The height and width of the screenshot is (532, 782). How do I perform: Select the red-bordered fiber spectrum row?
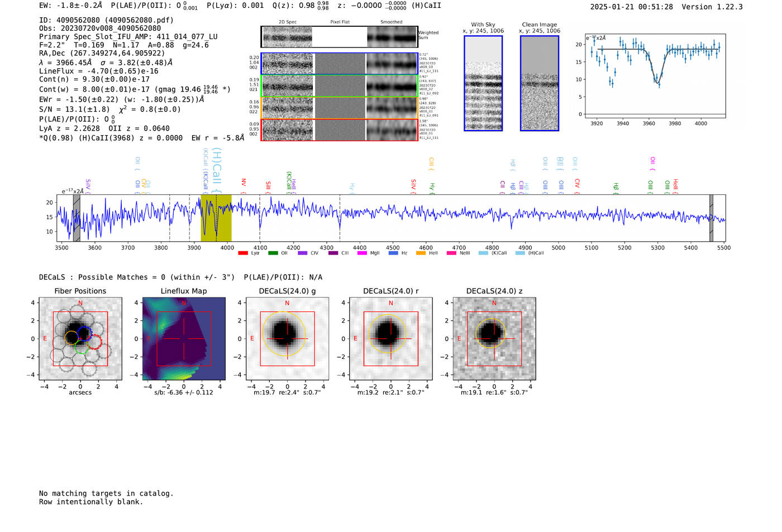click(340, 130)
